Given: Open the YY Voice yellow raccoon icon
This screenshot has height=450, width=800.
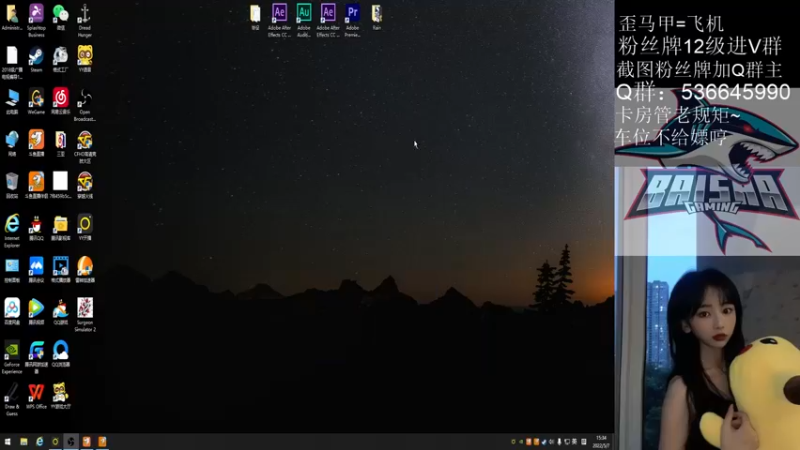Looking at the screenshot, I should coord(85,59).
